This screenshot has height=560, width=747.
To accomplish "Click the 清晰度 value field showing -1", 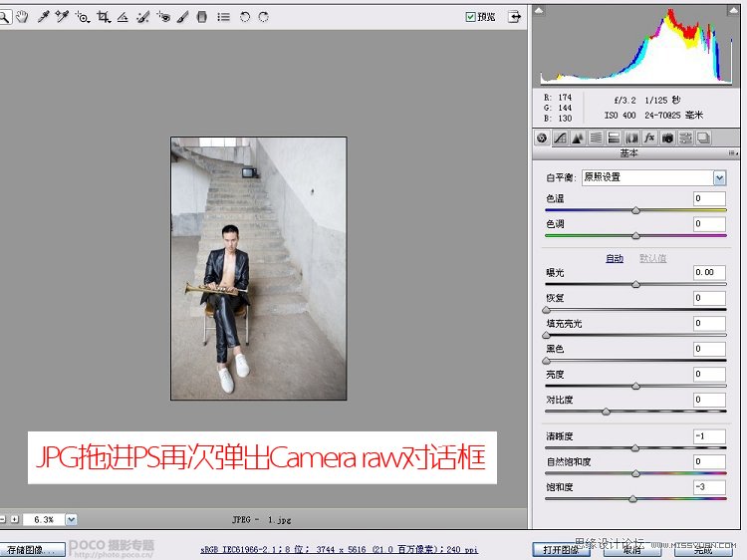I will click(x=709, y=436).
